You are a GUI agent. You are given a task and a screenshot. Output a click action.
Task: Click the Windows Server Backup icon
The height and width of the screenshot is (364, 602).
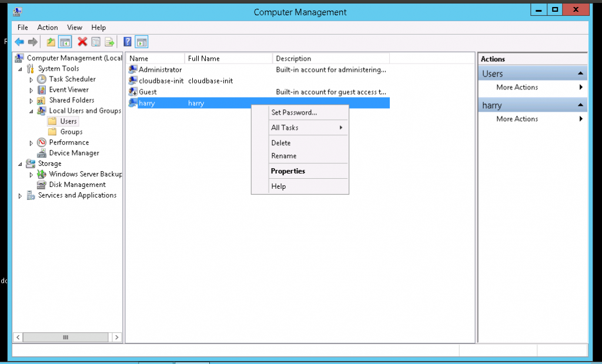42,174
